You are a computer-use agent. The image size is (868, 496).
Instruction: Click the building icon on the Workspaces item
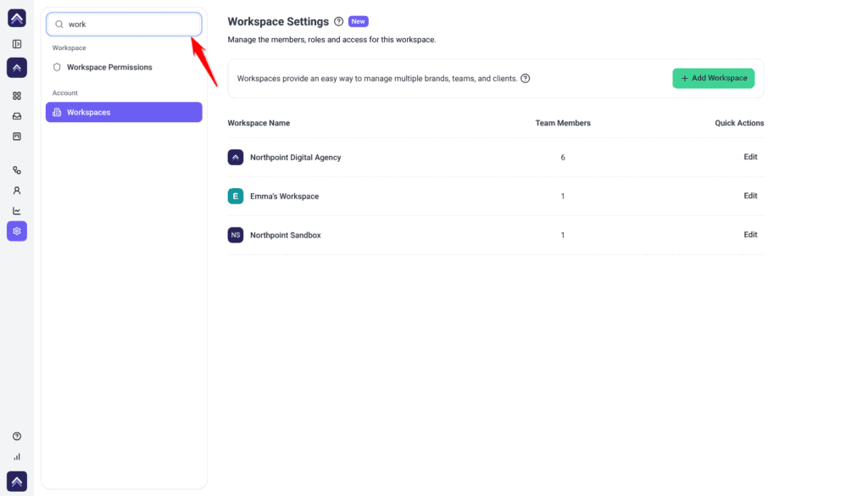[x=57, y=112]
